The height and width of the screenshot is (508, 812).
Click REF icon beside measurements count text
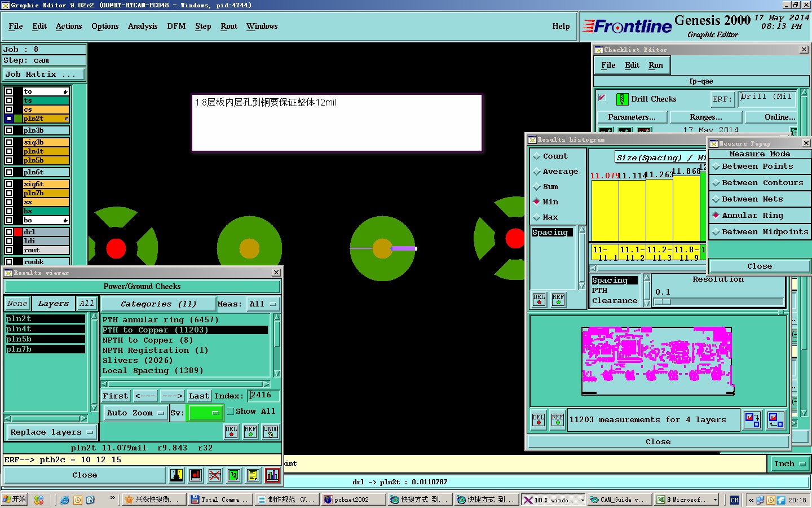click(x=558, y=420)
